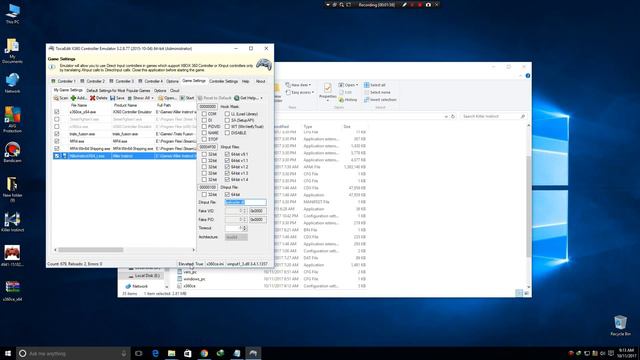Open Microsoft Edge from the taskbar
Image resolution: width=640 pixels, height=360 pixels.
coord(155,353)
